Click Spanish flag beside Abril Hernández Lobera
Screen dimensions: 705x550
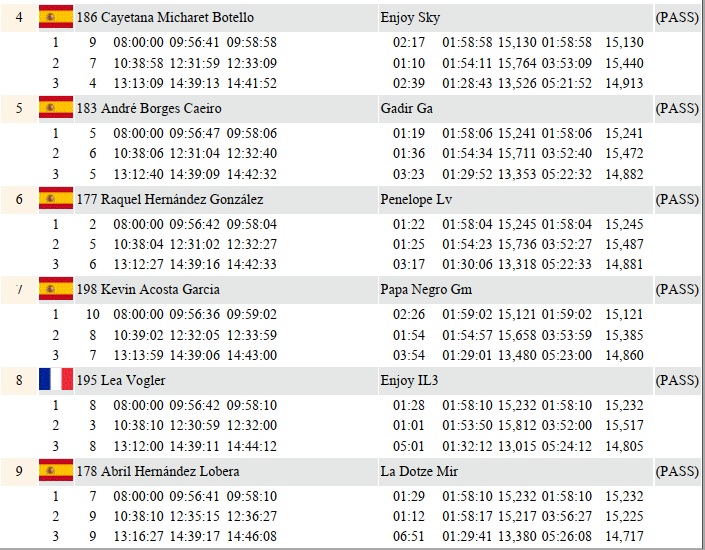(x=56, y=471)
